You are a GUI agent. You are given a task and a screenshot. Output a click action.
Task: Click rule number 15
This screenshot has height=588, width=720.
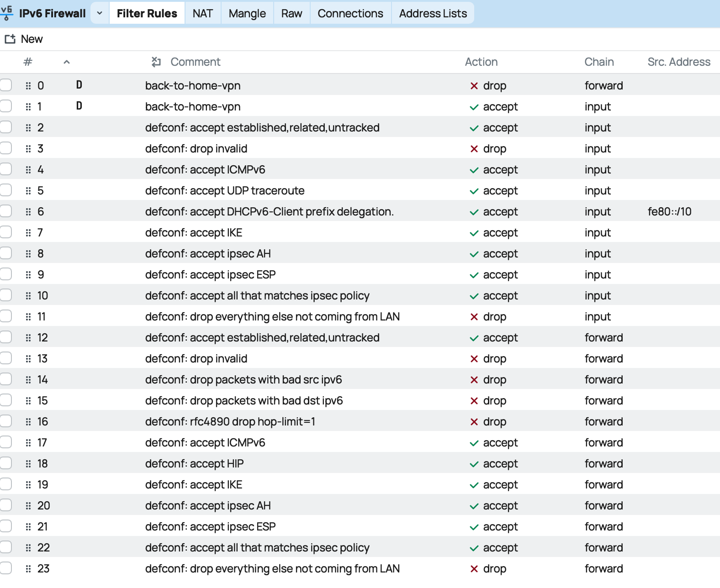42,401
